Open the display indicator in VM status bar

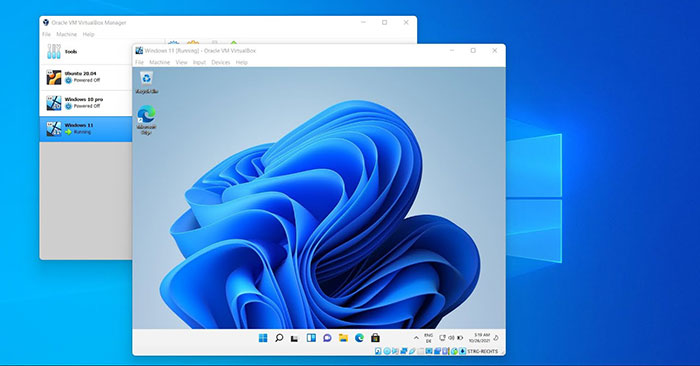pos(429,351)
